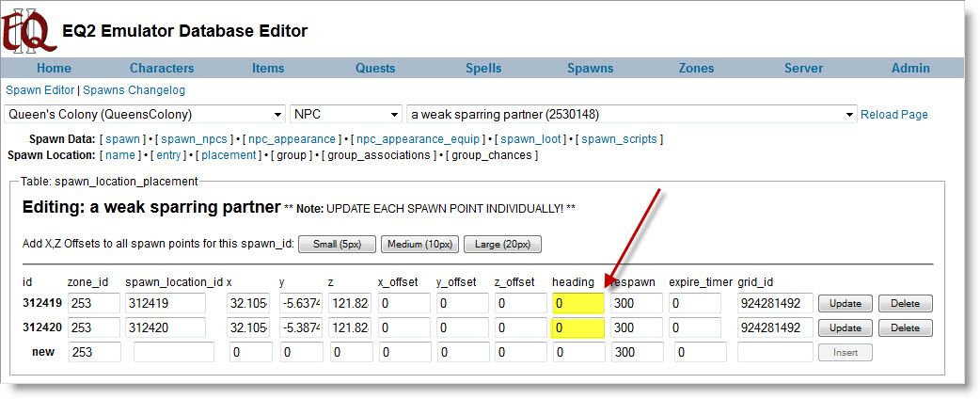Go to the Characters menu
This screenshot has width=980, height=399.
click(162, 68)
